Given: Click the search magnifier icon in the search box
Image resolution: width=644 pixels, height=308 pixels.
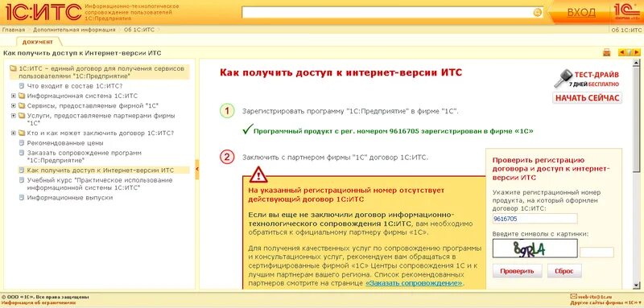Looking at the screenshot, I should coord(537,13).
